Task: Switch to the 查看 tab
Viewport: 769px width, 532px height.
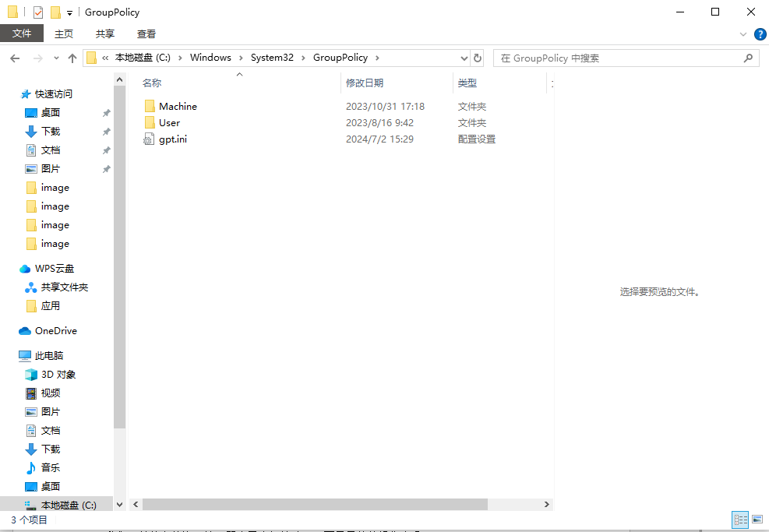Action: pos(148,33)
